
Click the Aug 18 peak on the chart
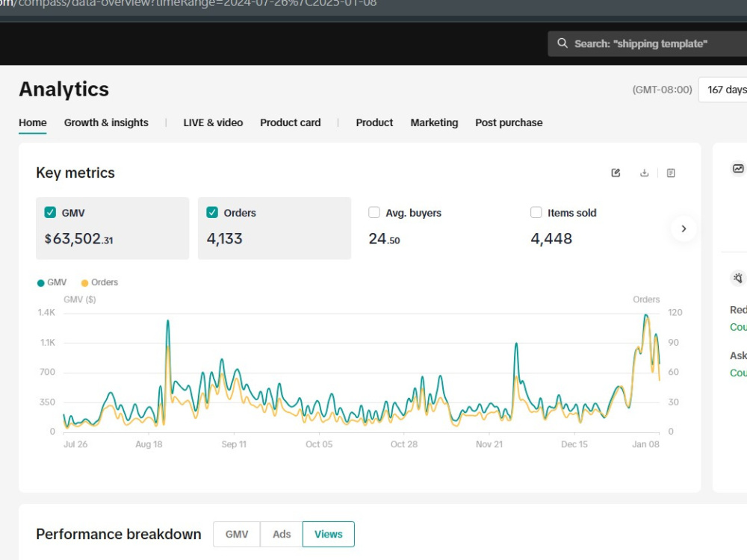coord(167,321)
